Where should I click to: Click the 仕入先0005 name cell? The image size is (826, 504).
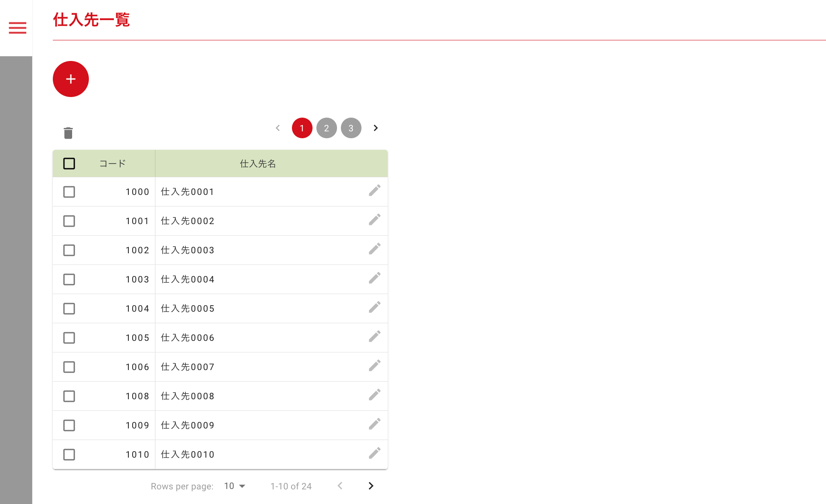(x=188, y=309)
